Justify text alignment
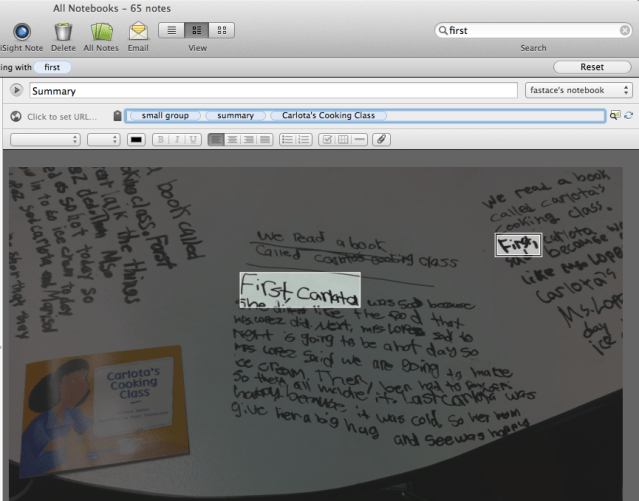 point(265,140)
